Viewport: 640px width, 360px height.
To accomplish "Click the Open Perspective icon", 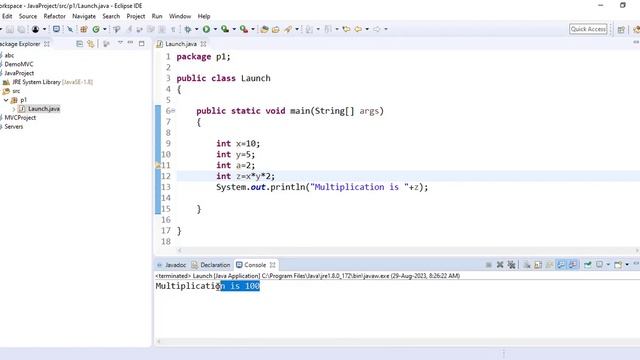I will click(621, 29).
